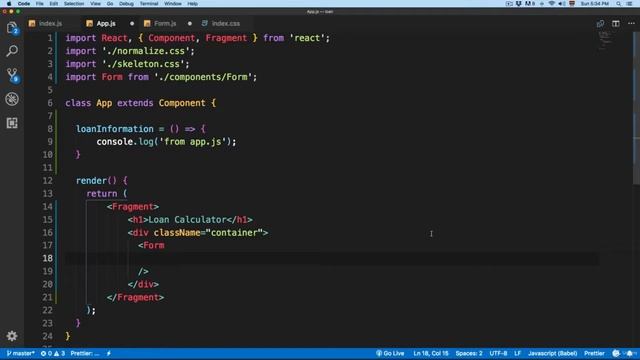Open the Manage gear at sidebar bottom
This screenshot has height=360, width=640.
tap(12, 336)
